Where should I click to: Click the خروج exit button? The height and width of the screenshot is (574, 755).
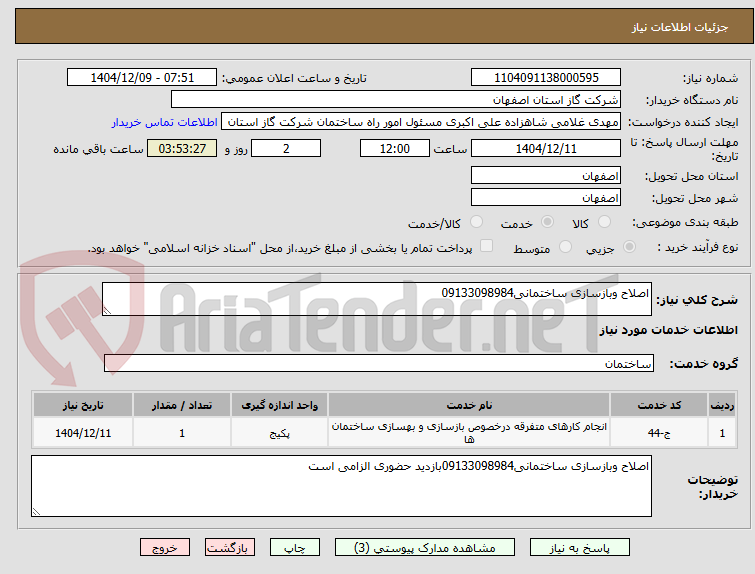point(165,548)
